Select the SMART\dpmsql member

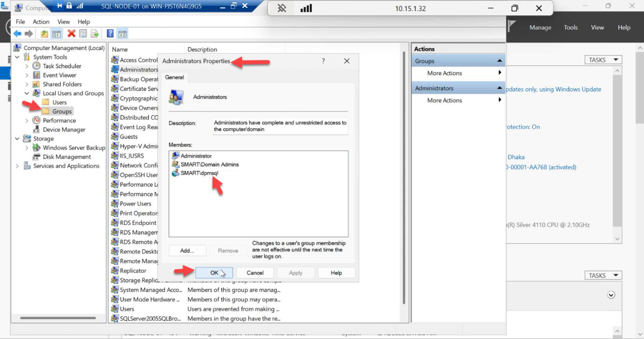coord(195,173)
